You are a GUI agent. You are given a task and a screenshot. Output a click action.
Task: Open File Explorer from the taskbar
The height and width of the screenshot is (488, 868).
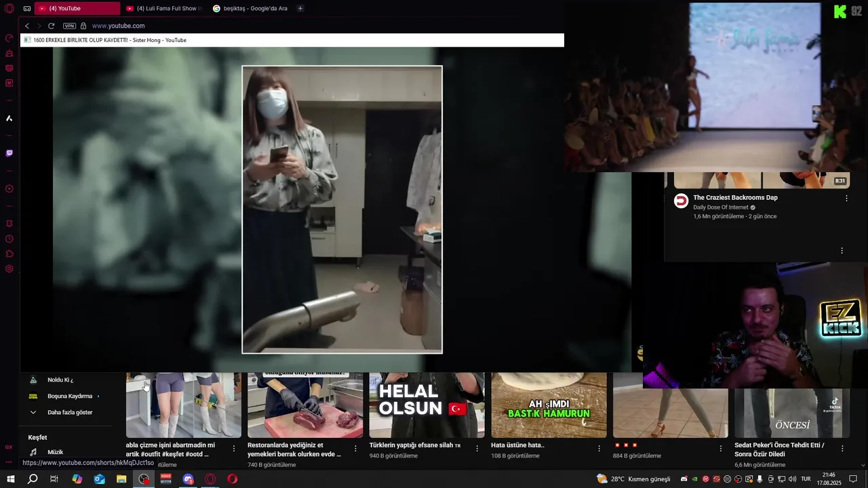(121, 479)
